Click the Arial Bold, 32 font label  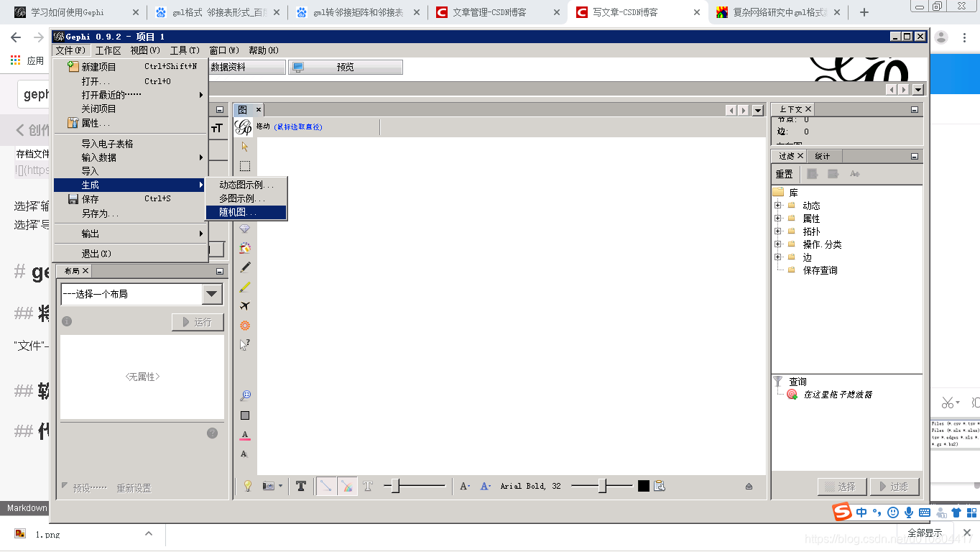point(531,487)
